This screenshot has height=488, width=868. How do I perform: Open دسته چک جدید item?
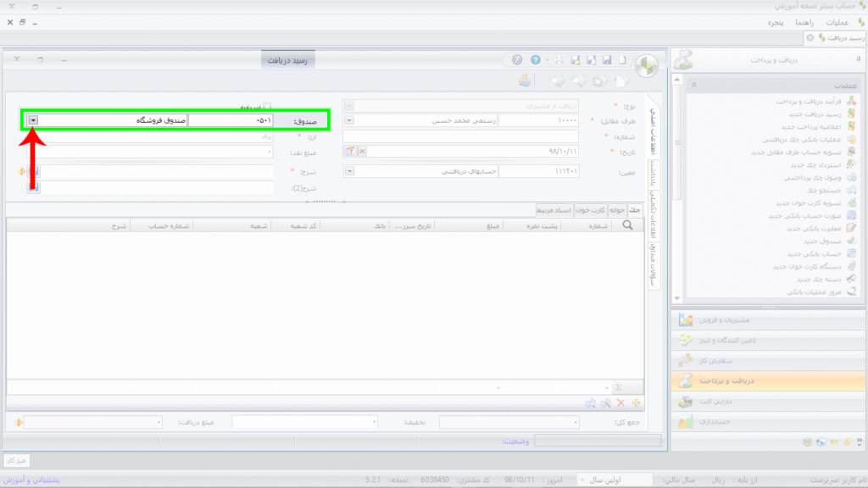(819, 280)
